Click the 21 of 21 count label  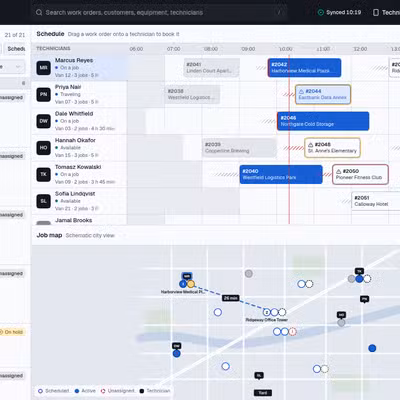(x=15, y=35)
